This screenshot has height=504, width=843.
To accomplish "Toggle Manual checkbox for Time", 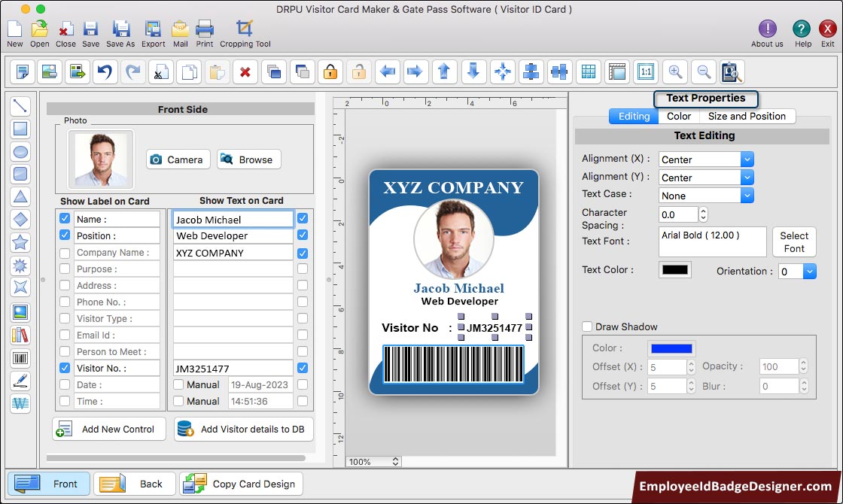I will [x=178, y=402].
